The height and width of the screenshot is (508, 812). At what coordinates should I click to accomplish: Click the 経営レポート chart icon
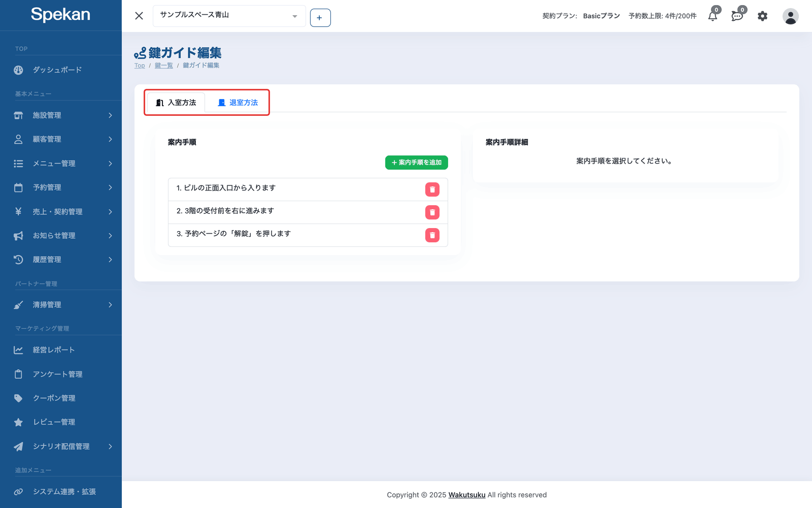(x=18, y=350)
